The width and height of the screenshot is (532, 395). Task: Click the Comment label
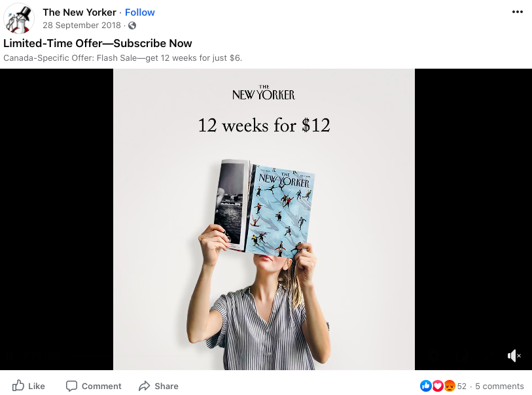101,386
